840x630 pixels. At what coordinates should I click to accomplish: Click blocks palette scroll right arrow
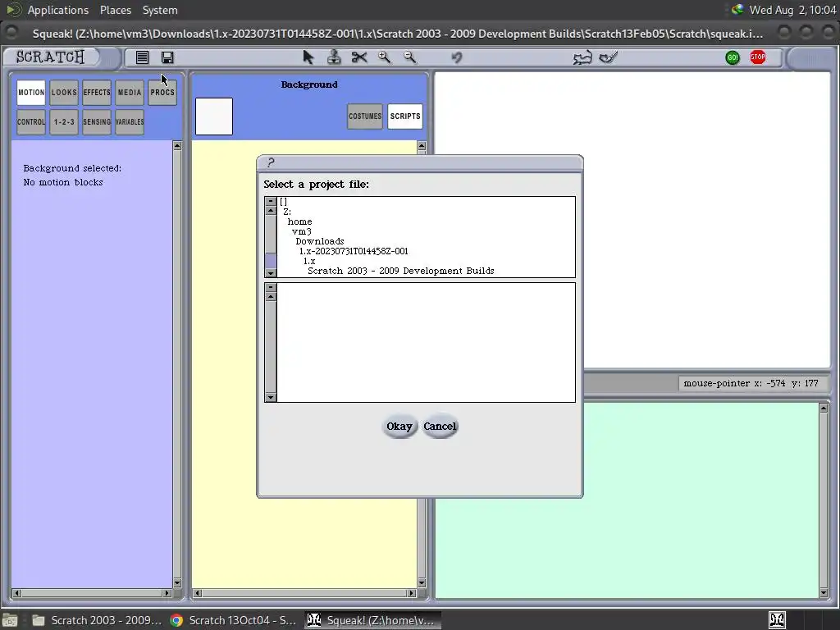point(167,593)
